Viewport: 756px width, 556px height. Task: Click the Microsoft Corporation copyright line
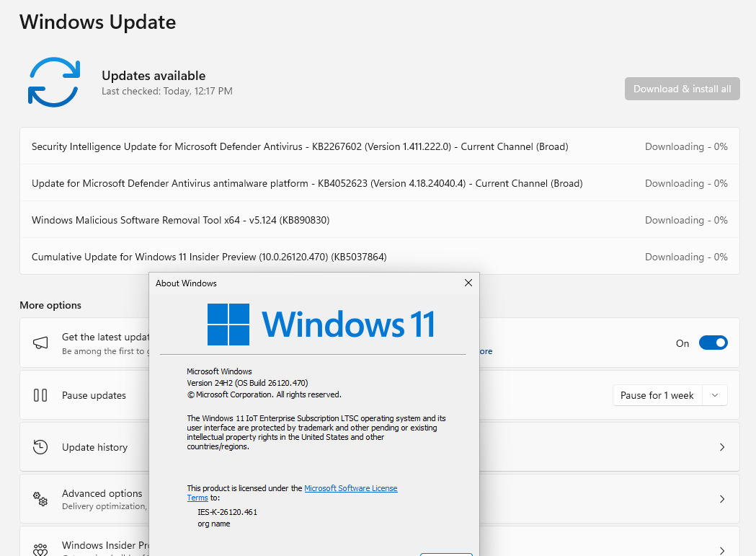pos(264,394)
